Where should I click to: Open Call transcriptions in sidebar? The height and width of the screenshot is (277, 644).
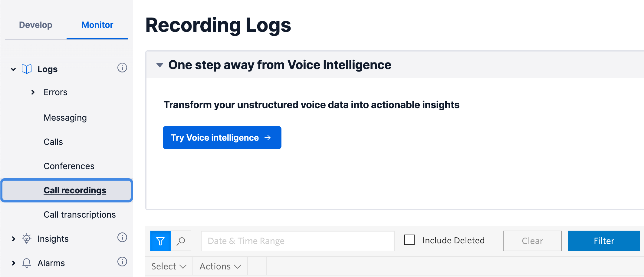pyautogui.click(x=80, y=215)
